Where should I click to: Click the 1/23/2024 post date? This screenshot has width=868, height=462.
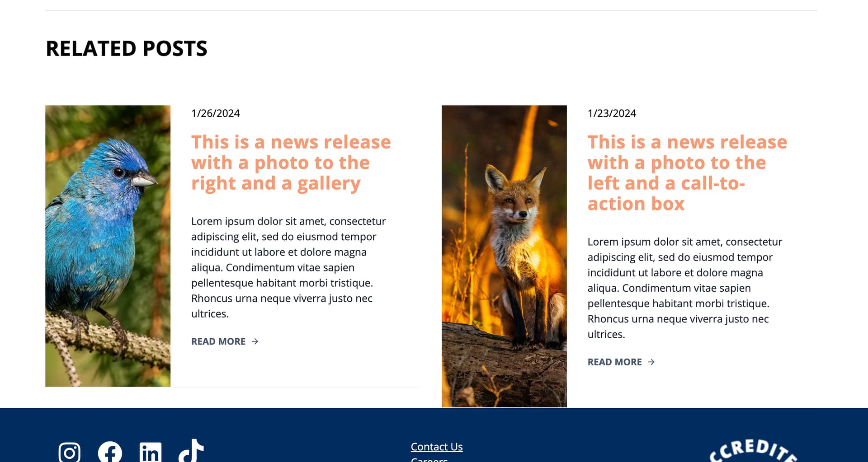(612, 113)
